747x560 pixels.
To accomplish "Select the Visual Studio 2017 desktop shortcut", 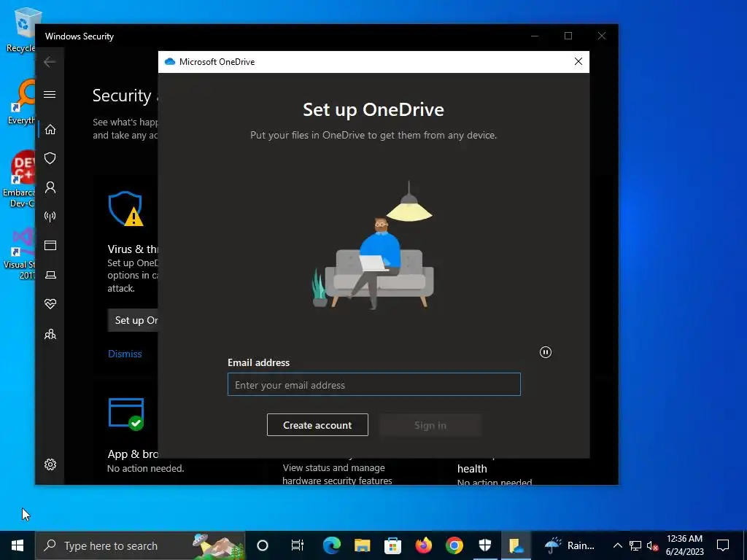I will coord(20,253).
